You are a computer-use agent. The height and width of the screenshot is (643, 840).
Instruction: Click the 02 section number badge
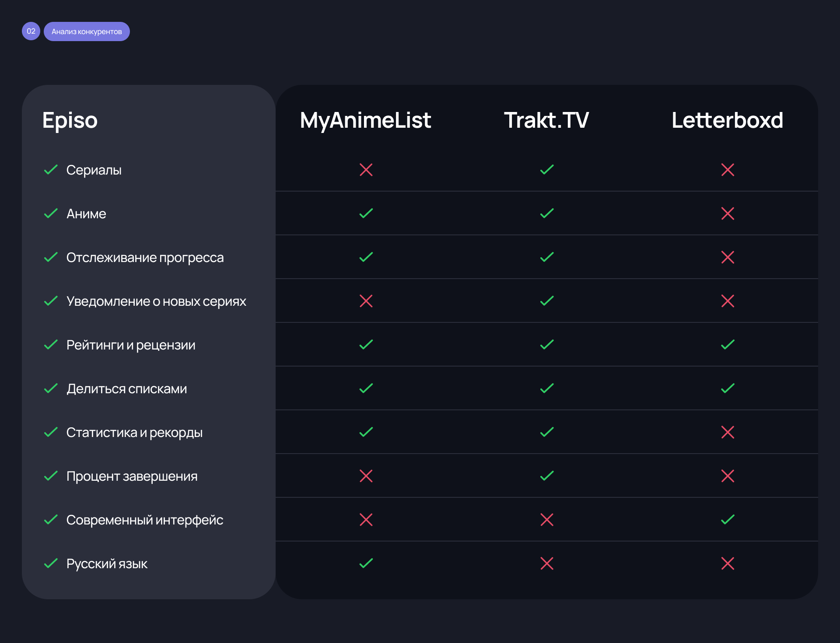tap(31, 31)
